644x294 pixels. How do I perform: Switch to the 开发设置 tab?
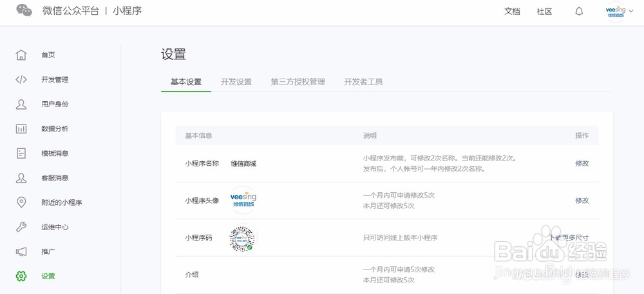coord(236,82)
